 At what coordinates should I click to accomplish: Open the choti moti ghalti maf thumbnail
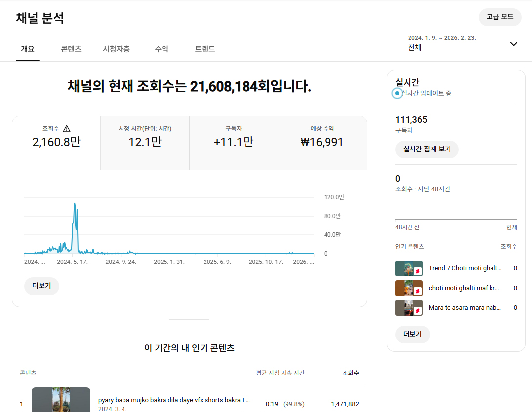pyautogui.click(x=409, y=288)
